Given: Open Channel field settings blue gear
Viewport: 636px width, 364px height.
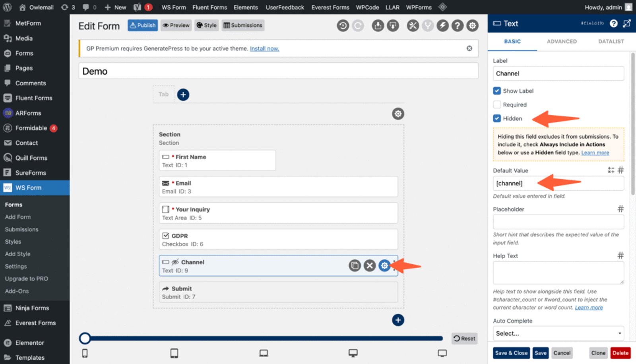Looking at the screenshot, I should 384,265.
